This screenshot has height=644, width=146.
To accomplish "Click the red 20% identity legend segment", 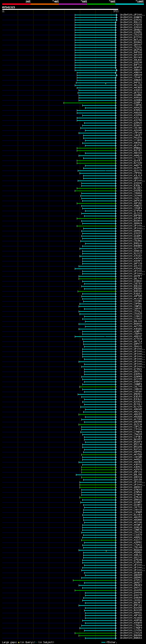I will click(x=16, y=4).
